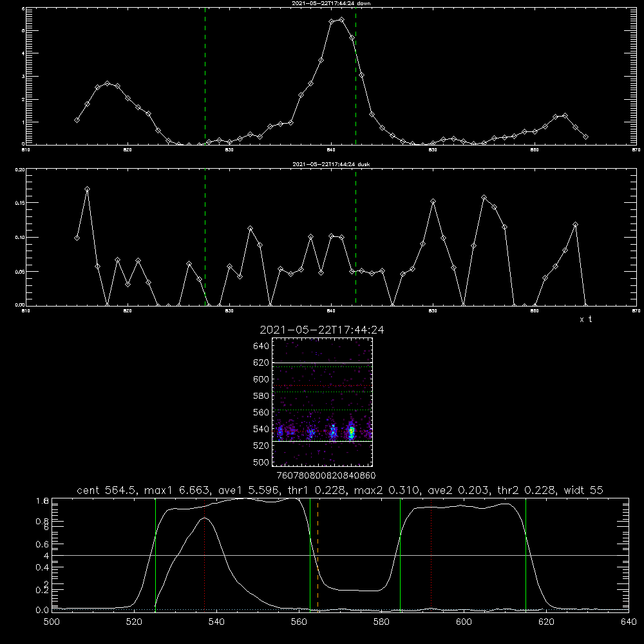644x644 pixels.
Task: Click the orange dashed centre line in the bottom plot
Action: (318, 554)
